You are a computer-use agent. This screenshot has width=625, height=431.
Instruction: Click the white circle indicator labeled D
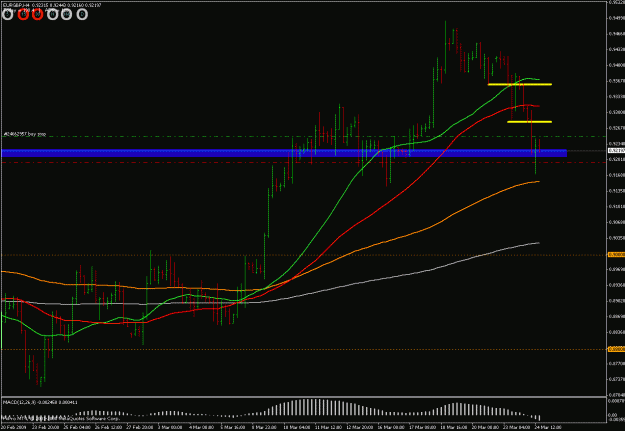click(x=82, y=15)
